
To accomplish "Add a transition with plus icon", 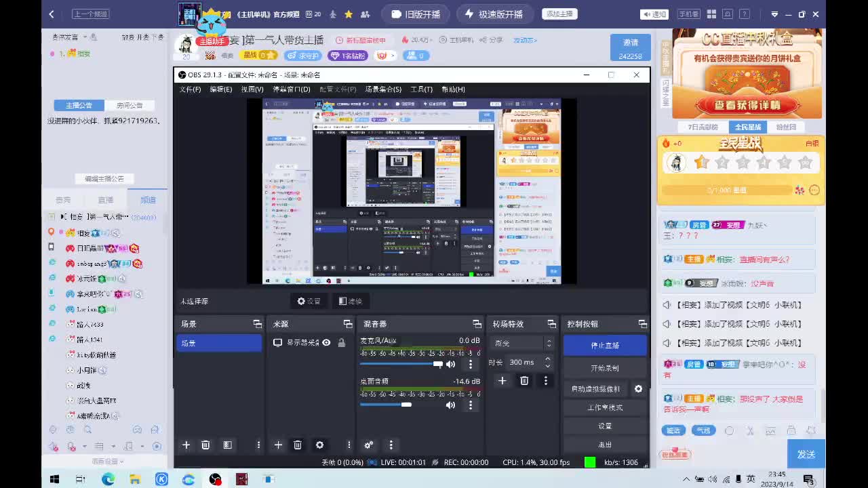I will (502, 381).
